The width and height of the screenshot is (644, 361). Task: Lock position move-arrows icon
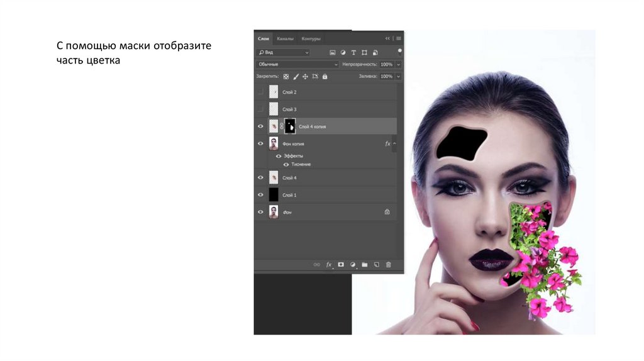[305, 77]
